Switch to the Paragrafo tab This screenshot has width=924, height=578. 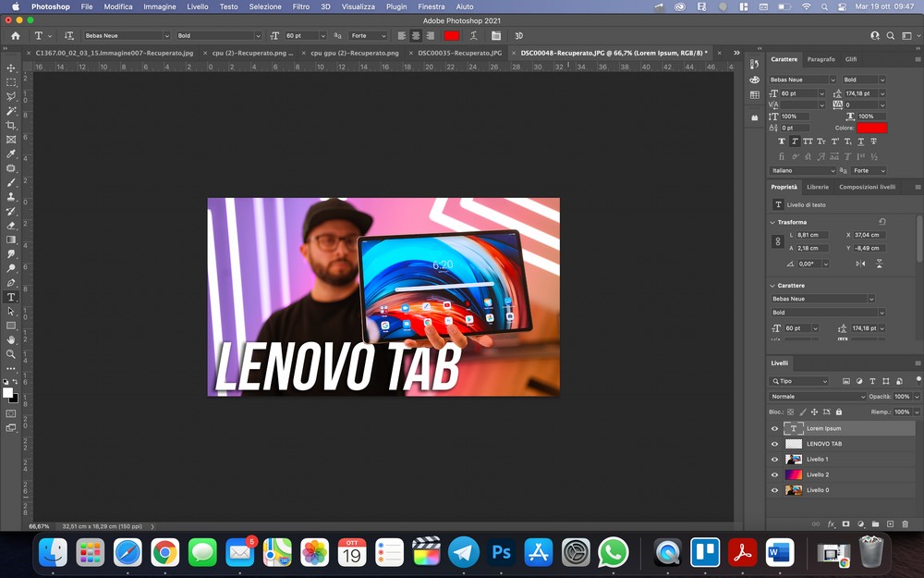point(821,59)
